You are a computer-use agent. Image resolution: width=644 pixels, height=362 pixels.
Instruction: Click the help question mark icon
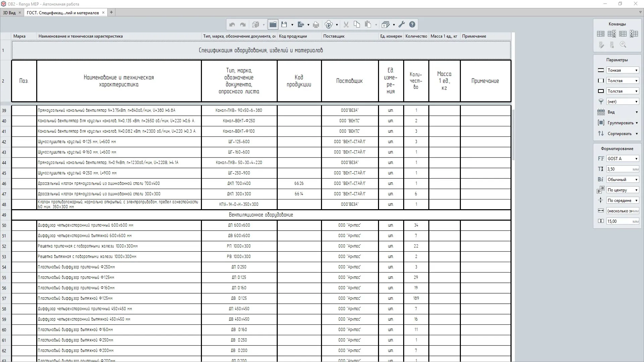[412, 24]
